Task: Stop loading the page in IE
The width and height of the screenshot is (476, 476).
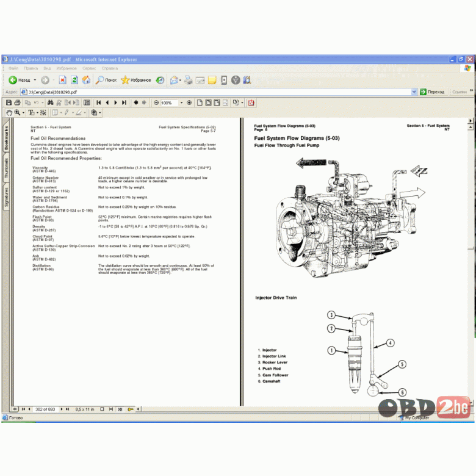Action: point(62,80)
